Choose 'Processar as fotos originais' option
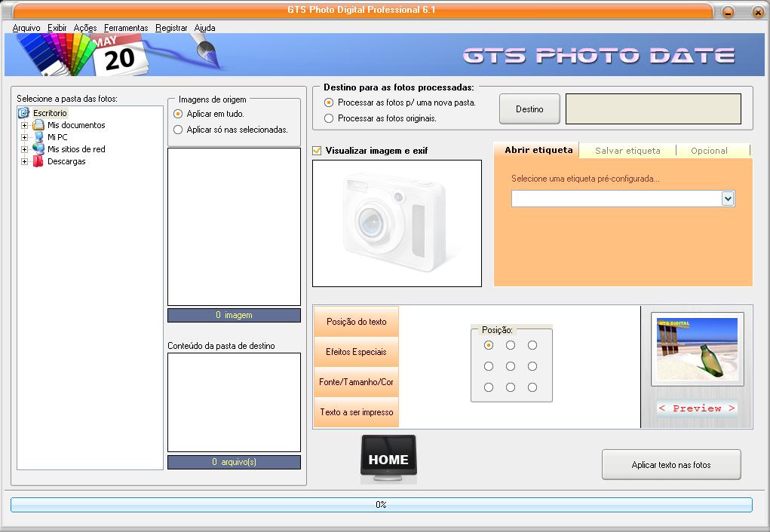770x532 pixels. (329, 118)
